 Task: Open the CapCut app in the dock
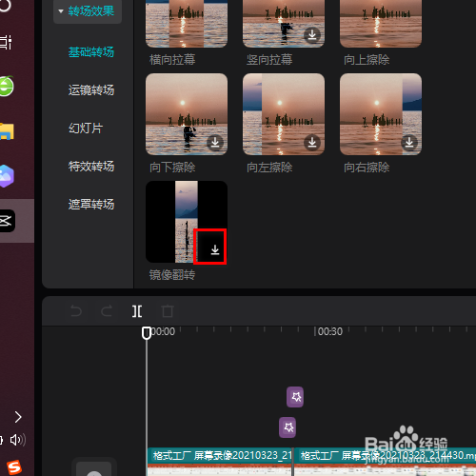pos(7,221)
